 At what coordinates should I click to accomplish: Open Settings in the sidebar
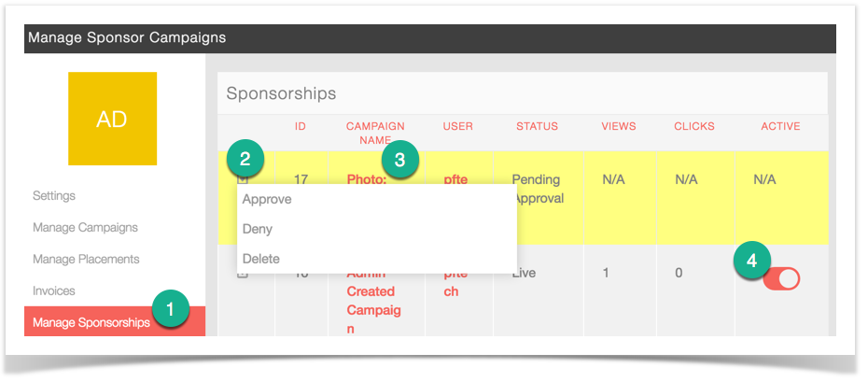pos(54,196)
